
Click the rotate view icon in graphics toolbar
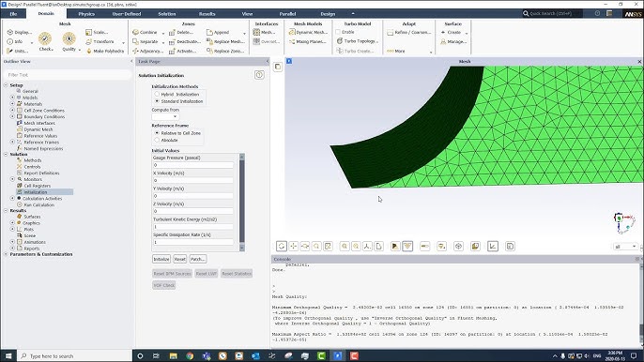pos(282,246)
